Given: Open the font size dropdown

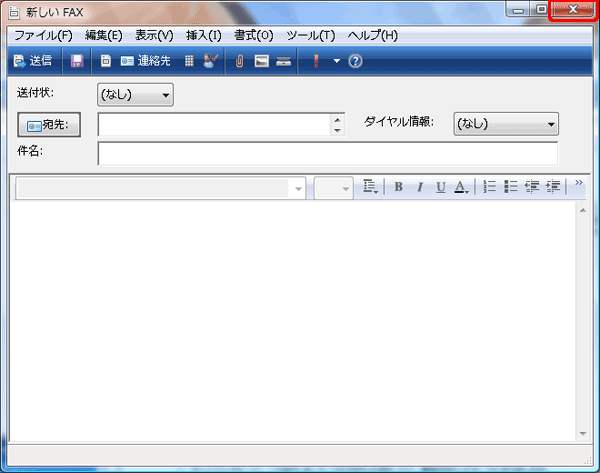Looking at the screenshot, I should [345, 188].
